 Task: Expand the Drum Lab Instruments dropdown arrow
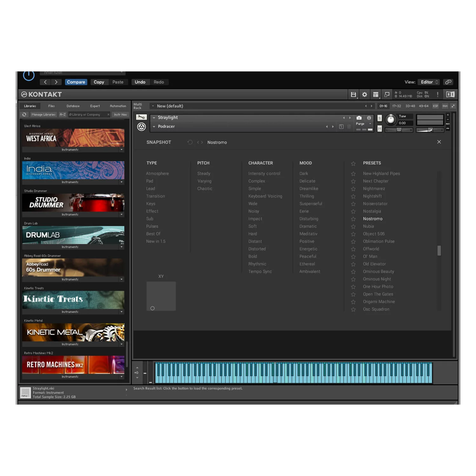click(121, 247)
